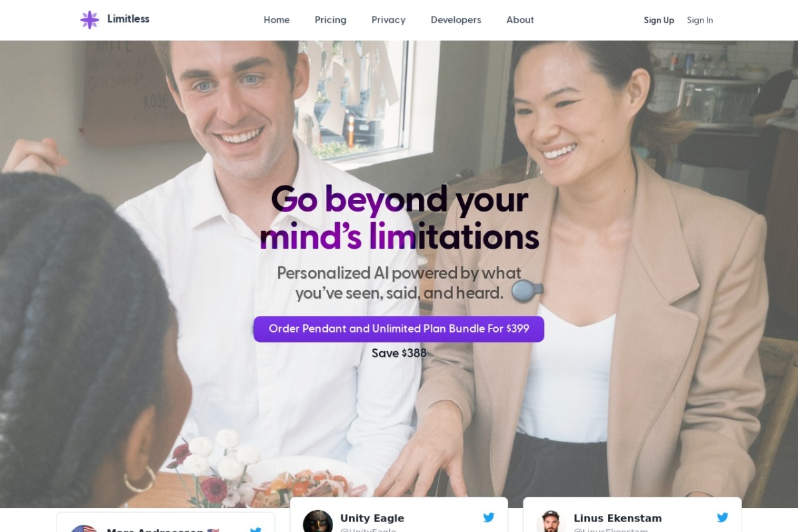
Task: Order the Pendant and Unlimited Plan Bundle
Action: [399, 329]
